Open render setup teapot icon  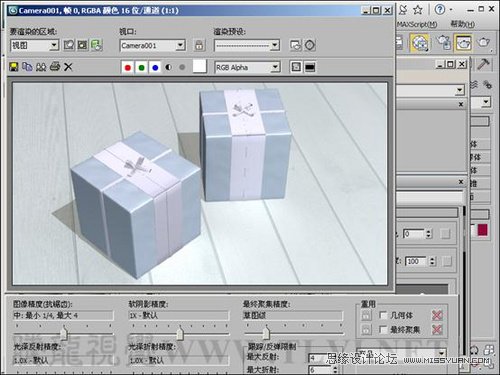click(x=444, y=42)
